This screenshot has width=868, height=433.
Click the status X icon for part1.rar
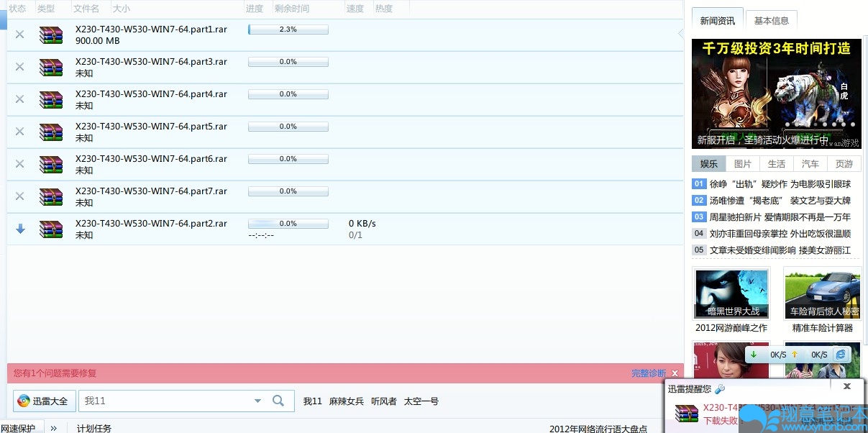(x=19, y=35)
